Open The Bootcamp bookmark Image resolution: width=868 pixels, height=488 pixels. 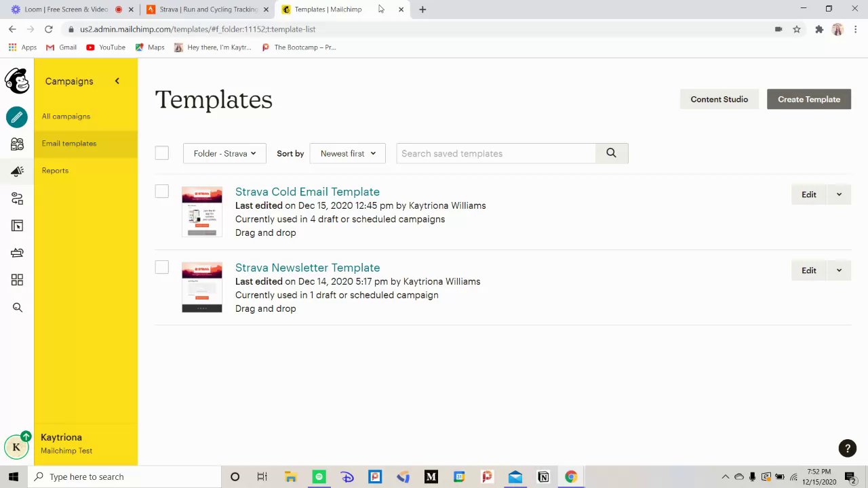298,47
